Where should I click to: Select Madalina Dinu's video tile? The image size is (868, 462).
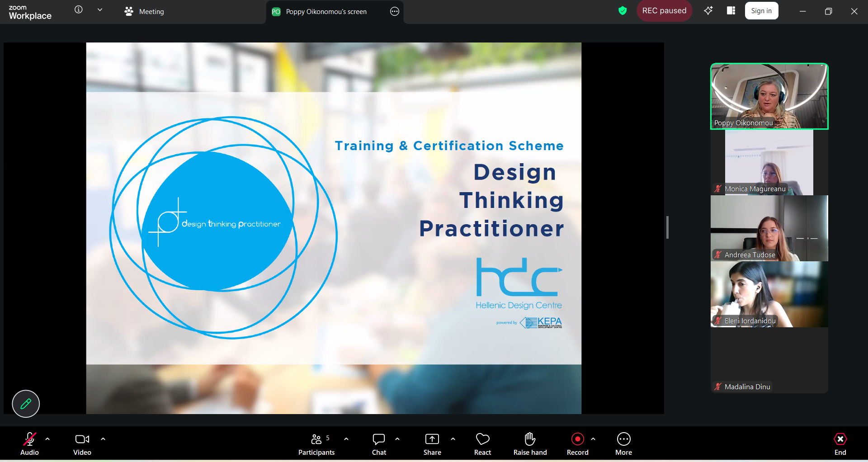(x=769, y=360)
